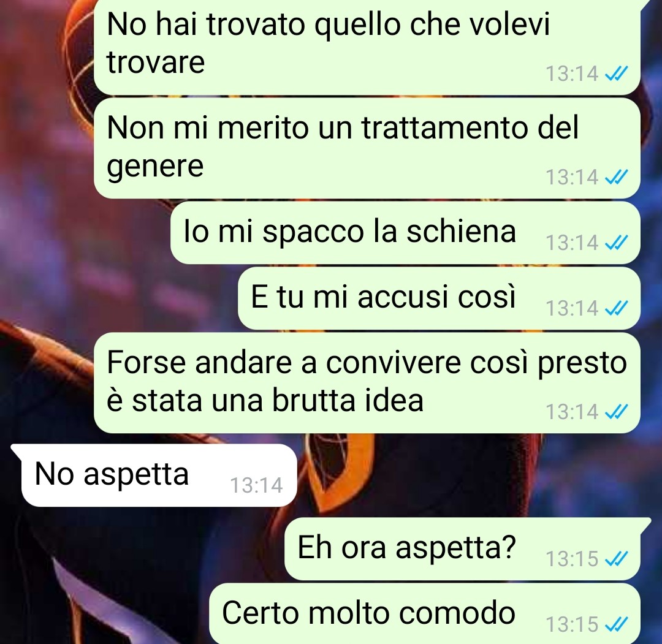The height and width of the screenshot is (644, 662).
Task: Tap the 'Certo molto comodo' message bubble
Action: [425, 613]
